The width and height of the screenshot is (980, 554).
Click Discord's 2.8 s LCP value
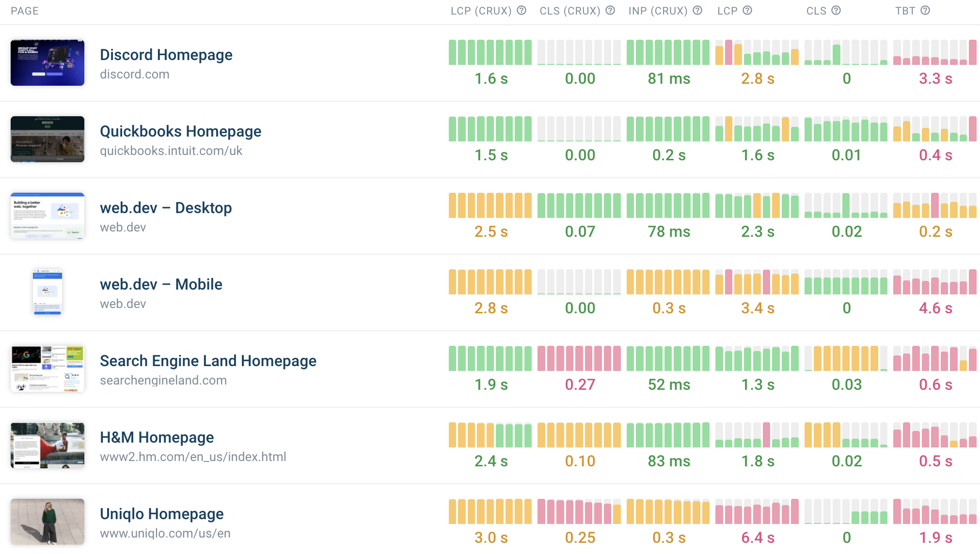[758, 78]
